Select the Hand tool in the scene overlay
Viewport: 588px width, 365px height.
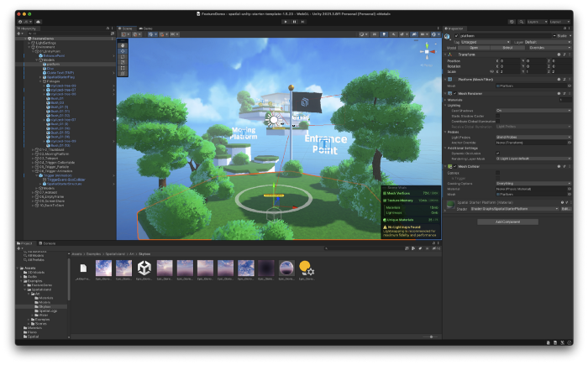tap(123, 45)
